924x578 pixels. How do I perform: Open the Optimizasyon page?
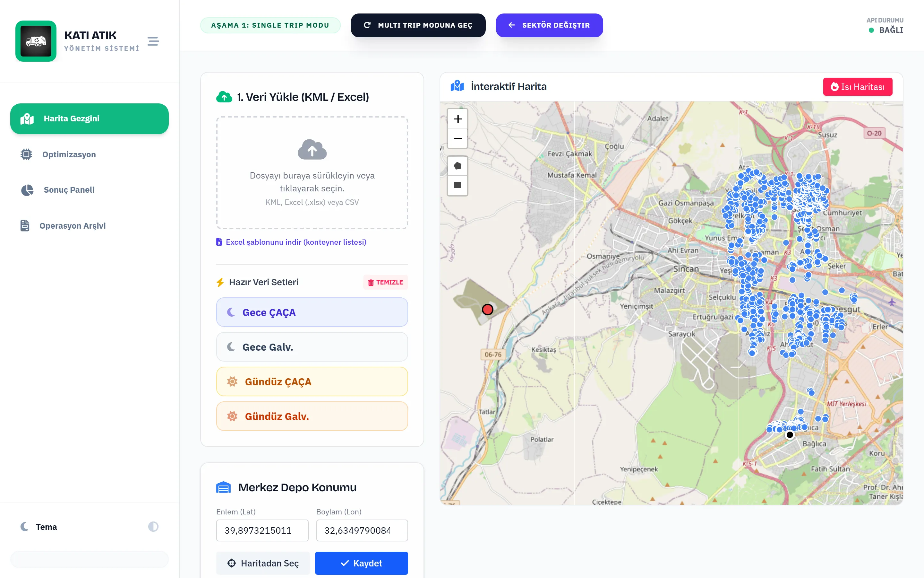click(89, 154)
